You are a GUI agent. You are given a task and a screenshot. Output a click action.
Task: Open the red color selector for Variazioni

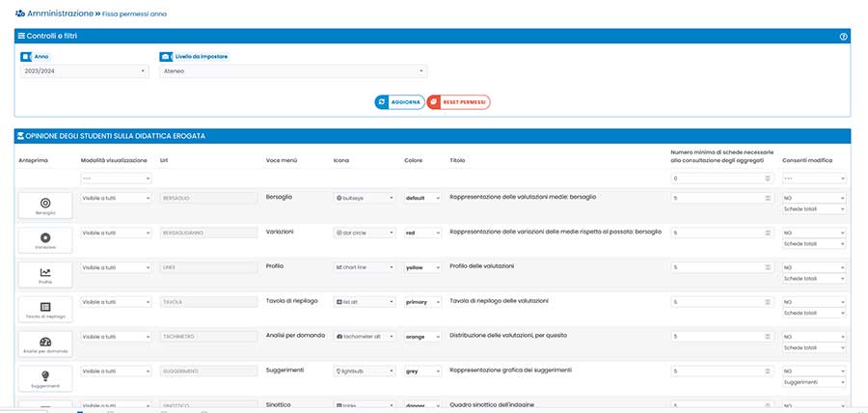421,233
